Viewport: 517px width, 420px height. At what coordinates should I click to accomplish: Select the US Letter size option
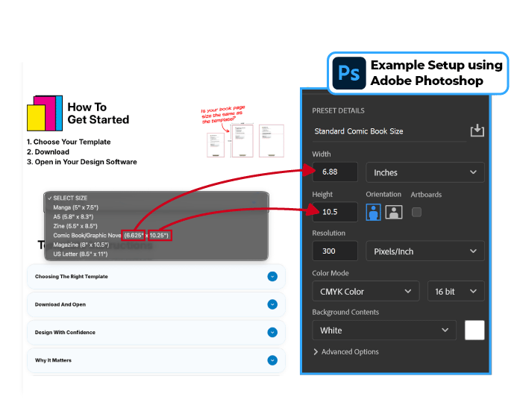tap(81, 254)
